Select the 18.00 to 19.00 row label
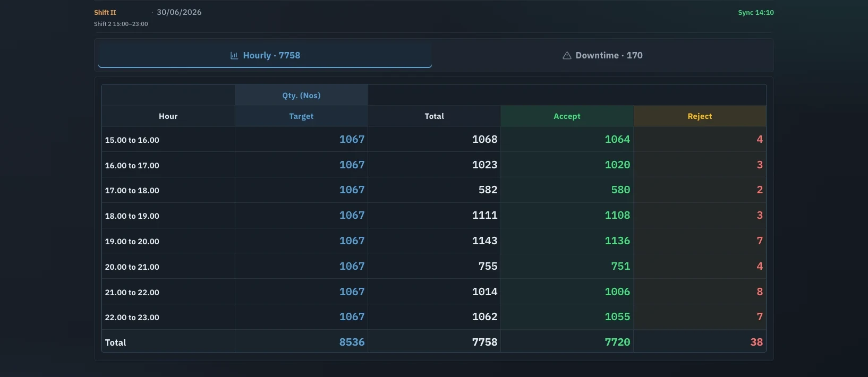Image resolution: width=868 pixels, height=377 pixels. click(132, 216)
